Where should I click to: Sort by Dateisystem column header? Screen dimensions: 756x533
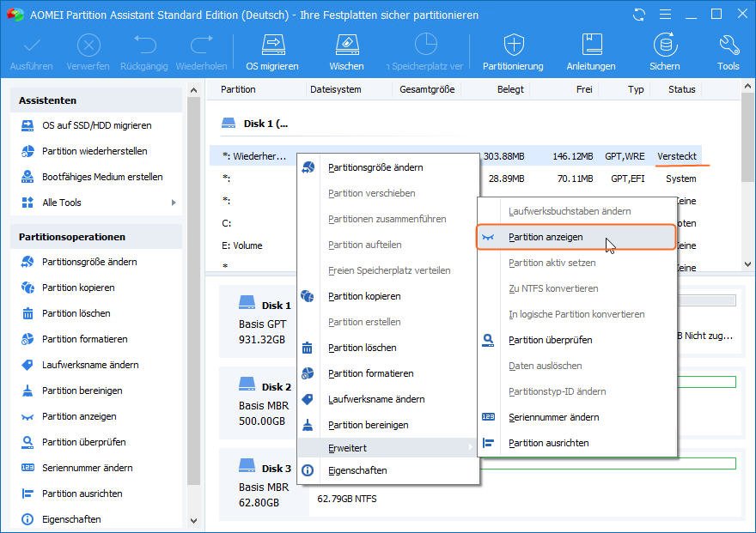[336, 89]
